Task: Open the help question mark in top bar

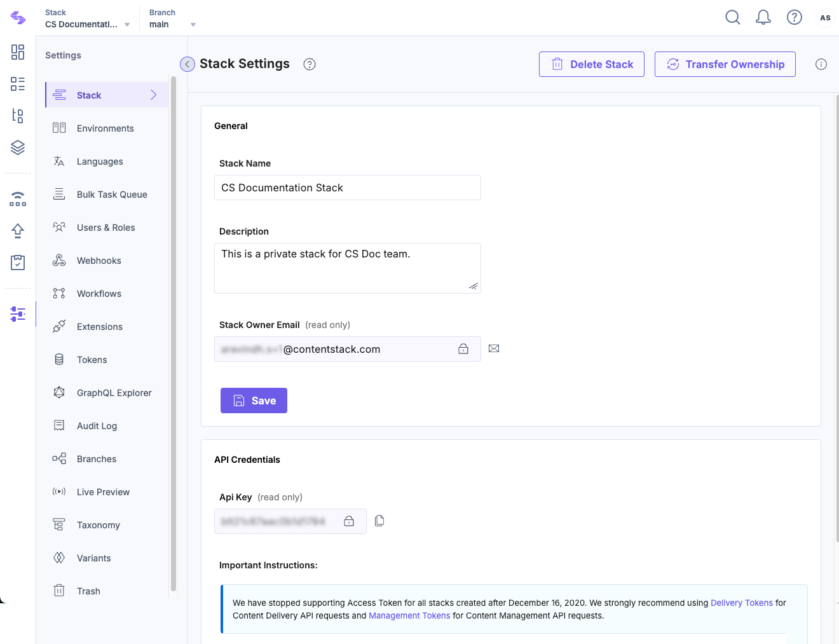Action: (795, 17)
